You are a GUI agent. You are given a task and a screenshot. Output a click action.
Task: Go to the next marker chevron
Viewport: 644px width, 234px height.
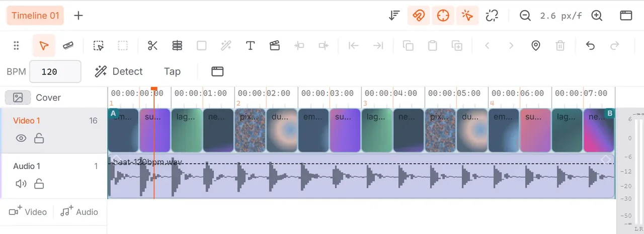(x=511, y=46)
